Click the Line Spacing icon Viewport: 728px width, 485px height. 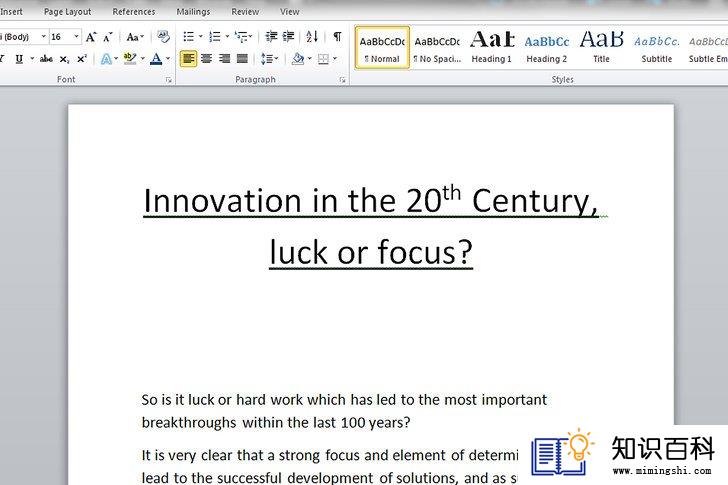267,58
